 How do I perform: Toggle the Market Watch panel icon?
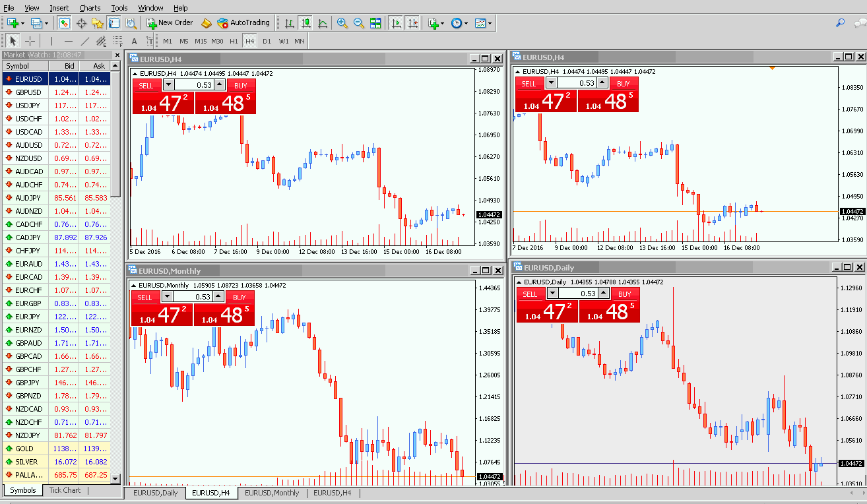[x=65, y=22]
